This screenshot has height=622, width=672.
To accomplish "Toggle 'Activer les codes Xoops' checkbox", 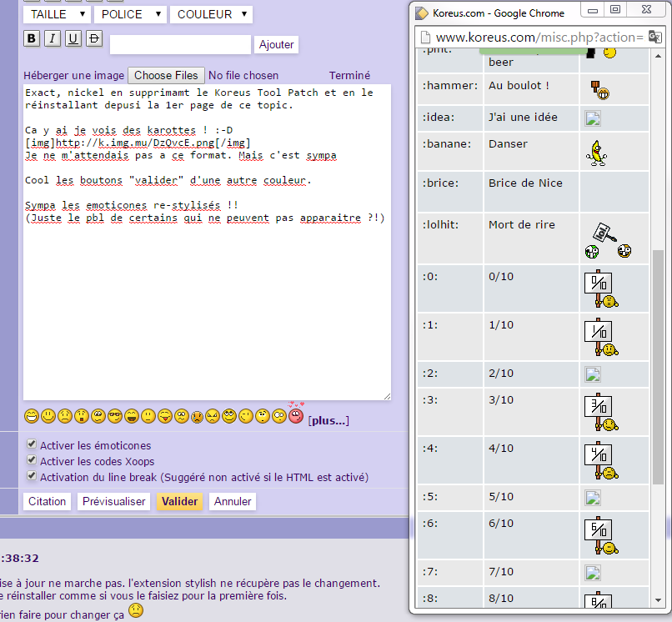I will point(32,460).
